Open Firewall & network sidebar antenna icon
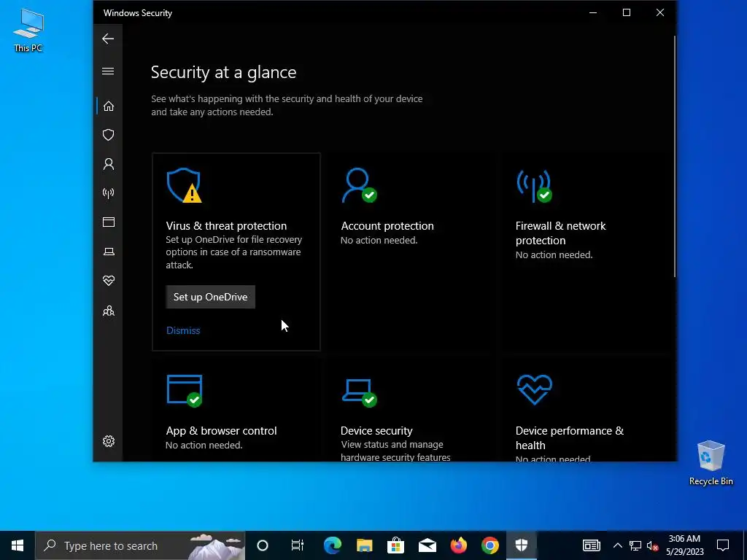 pos(109,192)
